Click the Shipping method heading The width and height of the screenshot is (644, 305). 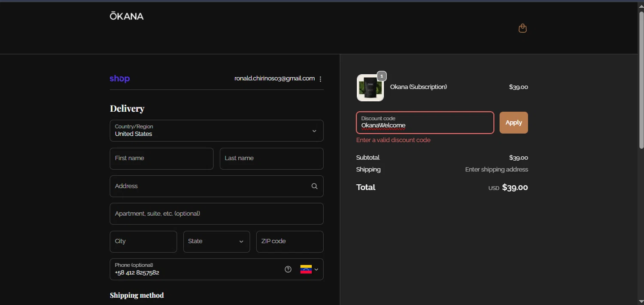point(137,295)
